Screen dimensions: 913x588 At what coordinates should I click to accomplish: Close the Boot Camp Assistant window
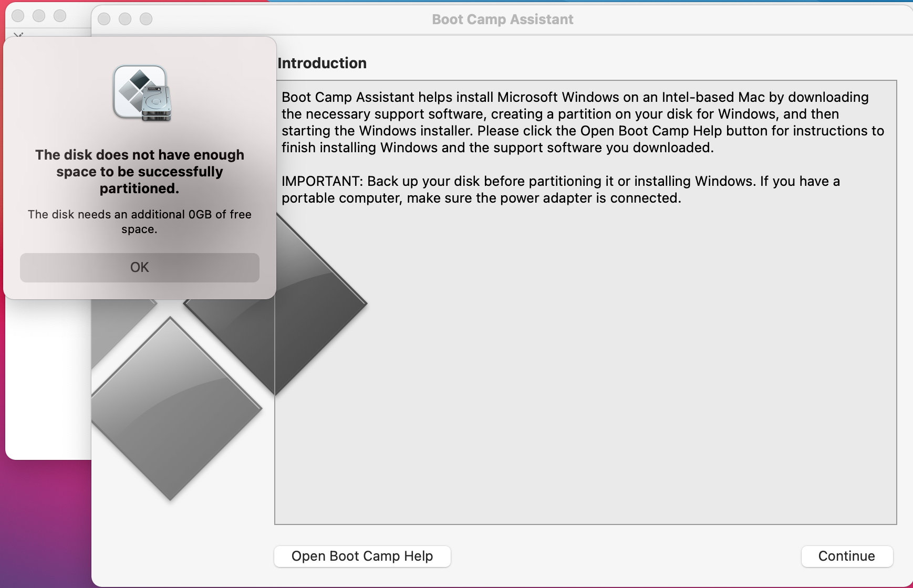(x=104, y=19)
